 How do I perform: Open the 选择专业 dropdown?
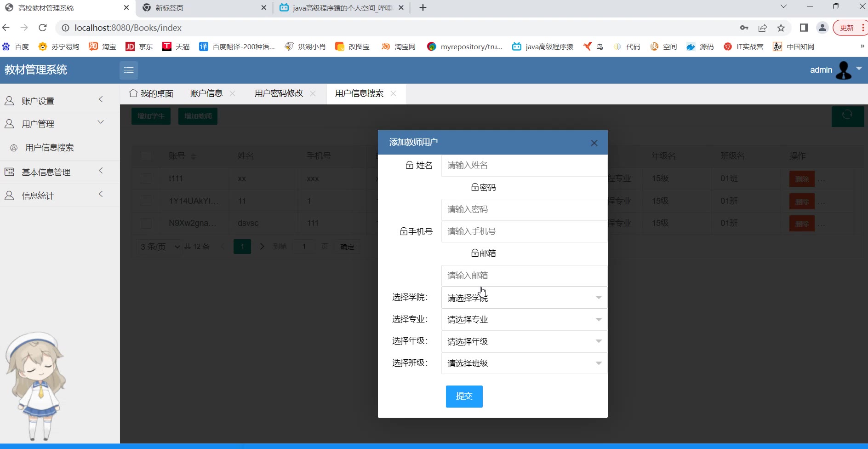pos(524,319)
